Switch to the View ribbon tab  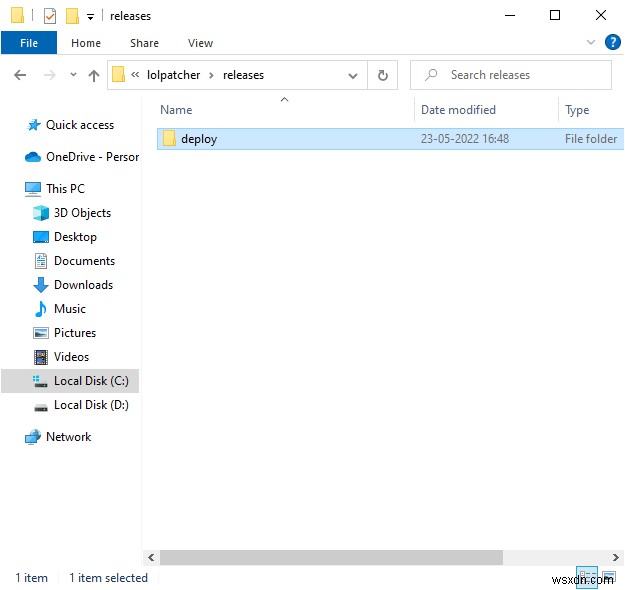click(200, 43)
